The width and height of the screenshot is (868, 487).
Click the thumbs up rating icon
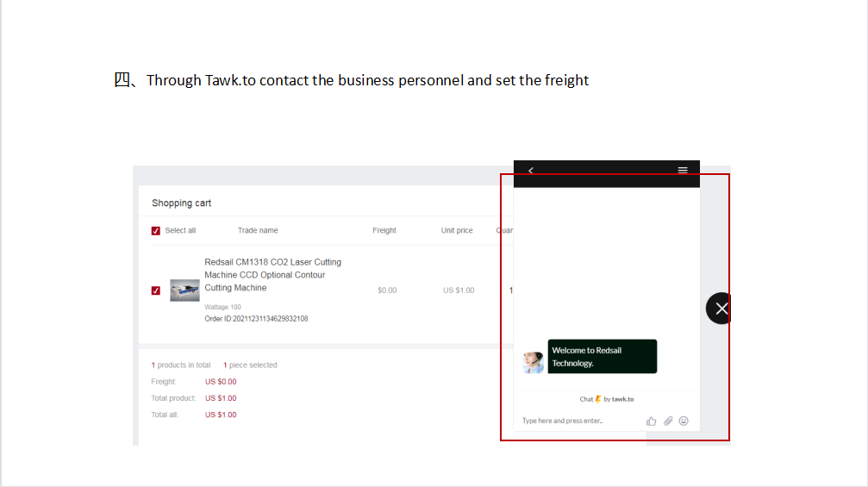[651, 421]
